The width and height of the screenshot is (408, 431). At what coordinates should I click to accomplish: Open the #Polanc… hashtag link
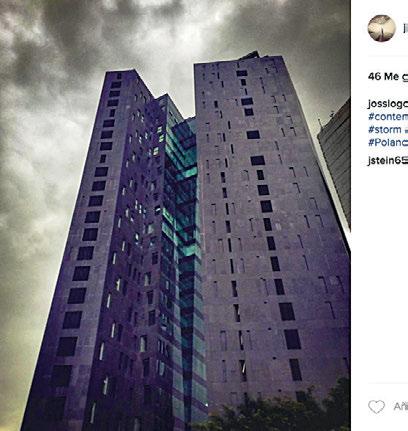pos(388,142)
